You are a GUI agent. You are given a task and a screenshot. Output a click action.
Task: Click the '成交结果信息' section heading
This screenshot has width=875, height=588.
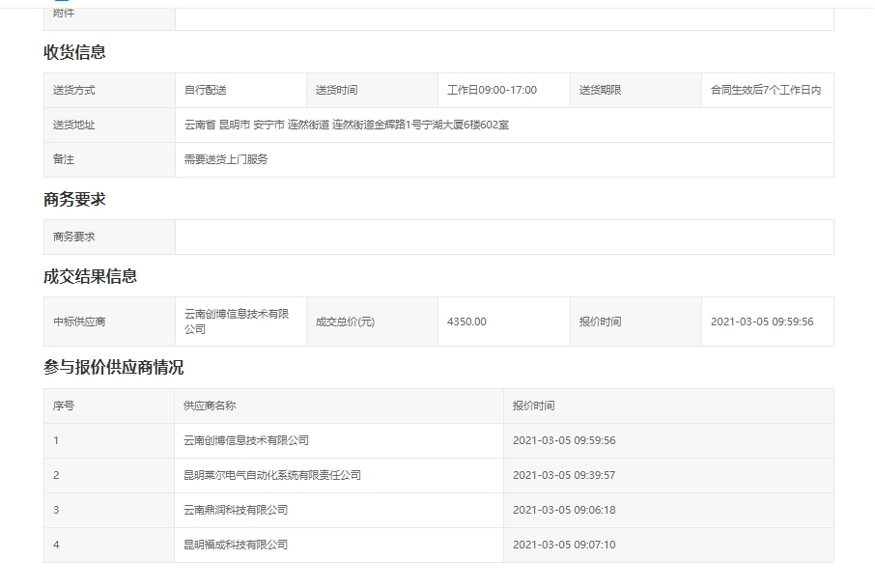point(91,276)
